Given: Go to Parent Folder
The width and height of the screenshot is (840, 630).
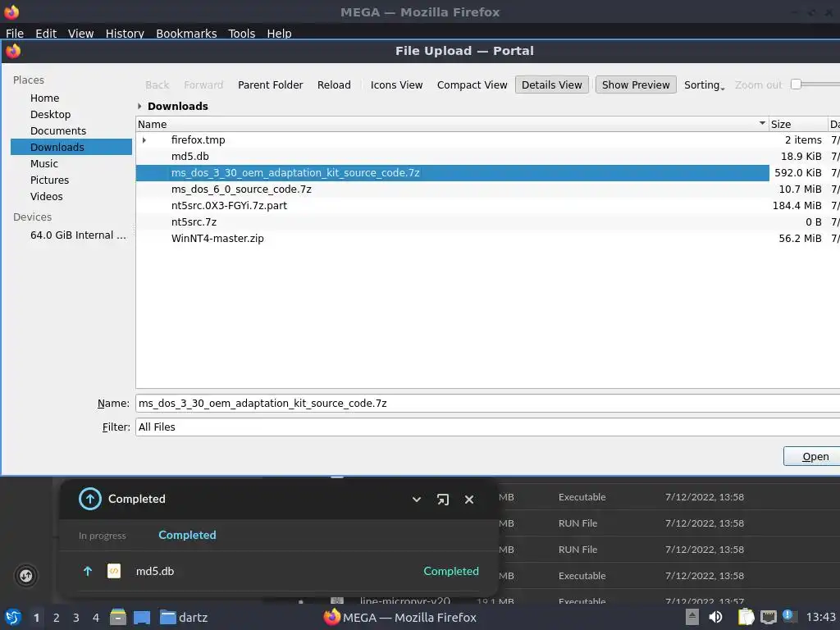Looking at the screenshot, I should click(270, 84).
